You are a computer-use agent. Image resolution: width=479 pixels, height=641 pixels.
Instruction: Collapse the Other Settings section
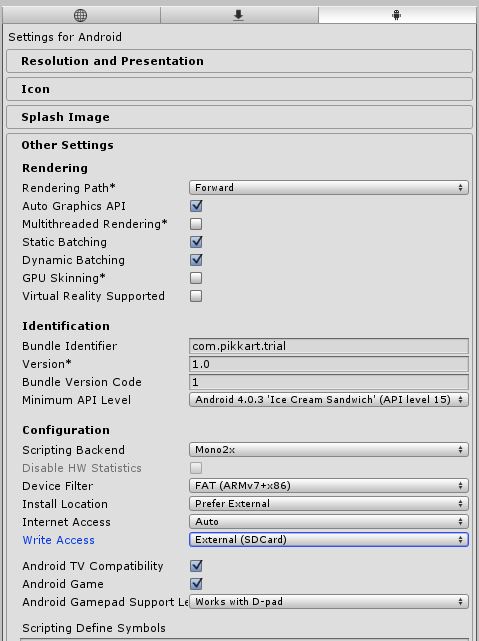click(x=67, y=145)
